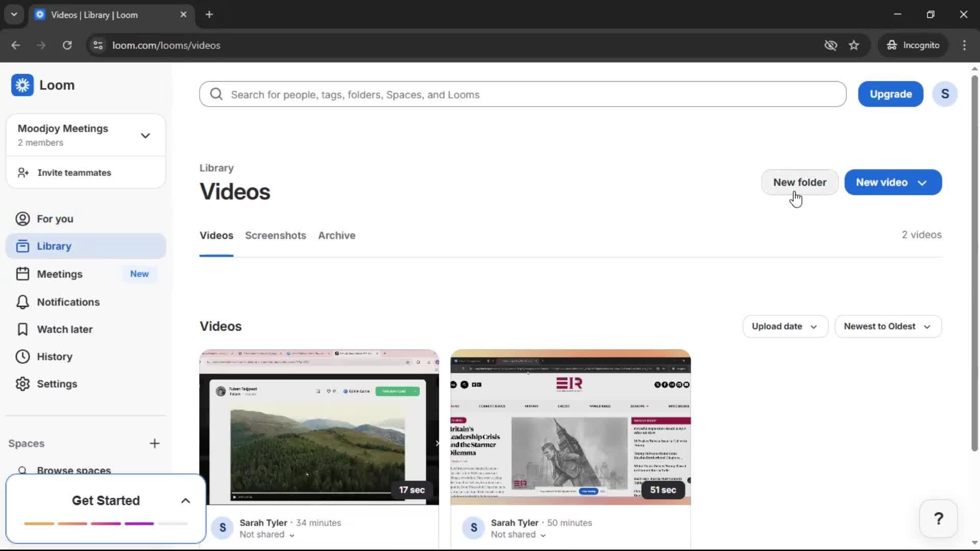
Task: Switch to the Screenshots tab
Action: [276, 235]
